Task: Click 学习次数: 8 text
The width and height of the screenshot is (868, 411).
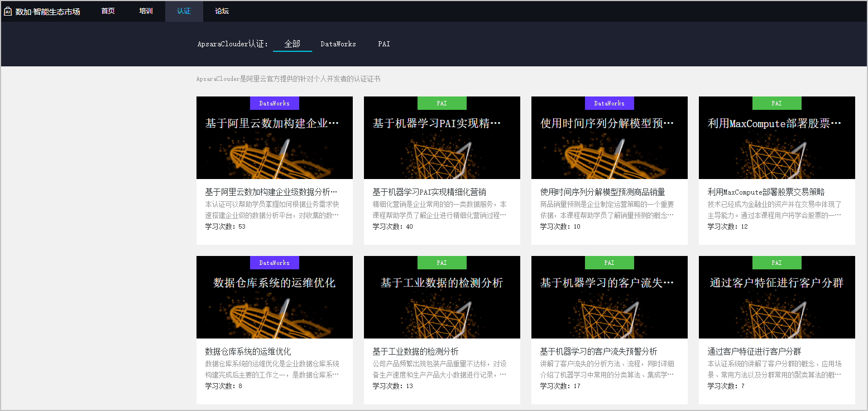Action: 224,386
